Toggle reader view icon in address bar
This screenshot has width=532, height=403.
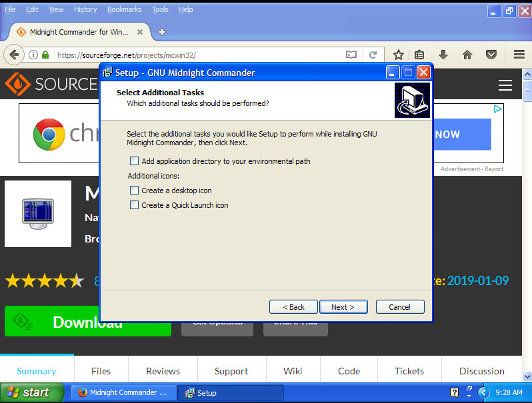(x=351, y=55)
